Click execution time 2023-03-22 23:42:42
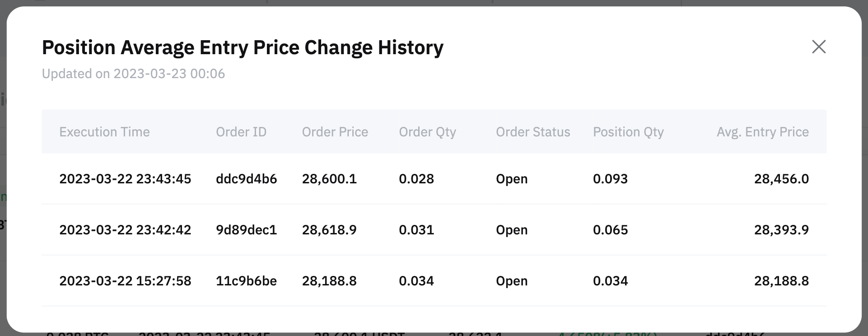Viewport: 868px width, 336px height. pyautogui.click(x=125, y=230)
